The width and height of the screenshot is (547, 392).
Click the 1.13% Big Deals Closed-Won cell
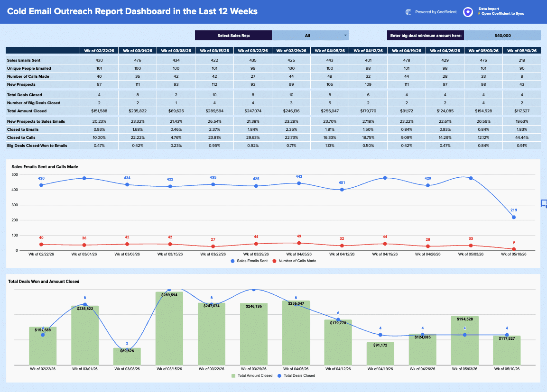coord(330,146)
